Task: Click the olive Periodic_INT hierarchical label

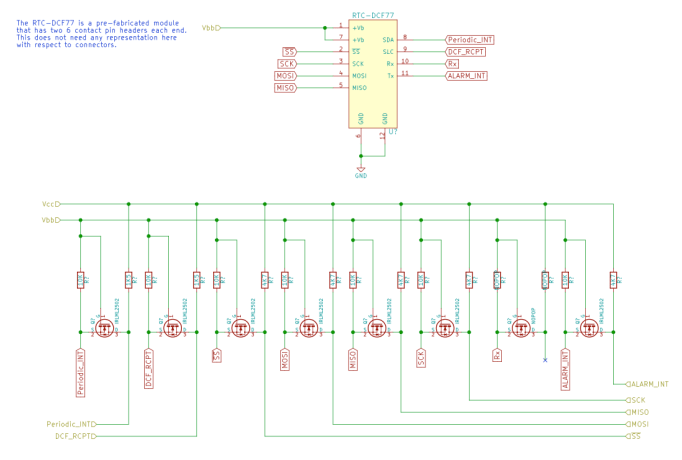Action: click(71, 424)
